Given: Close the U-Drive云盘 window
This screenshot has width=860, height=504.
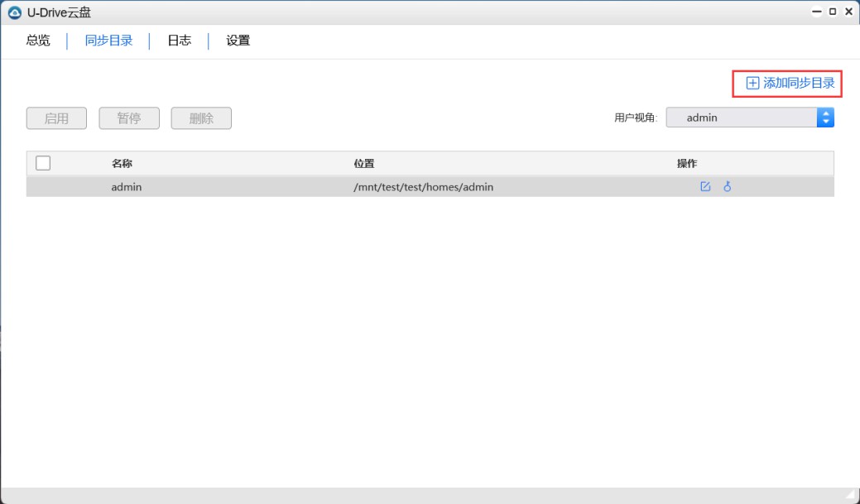Looking at the screenshot, I should (848, 12).
